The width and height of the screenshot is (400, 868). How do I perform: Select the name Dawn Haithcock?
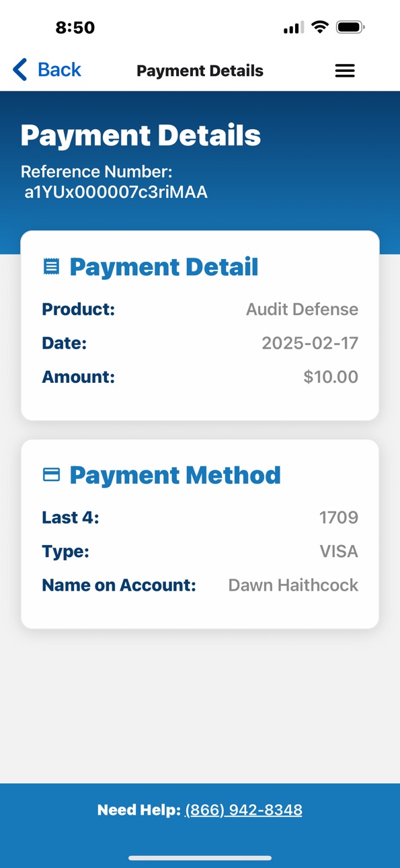coord(293,585)
